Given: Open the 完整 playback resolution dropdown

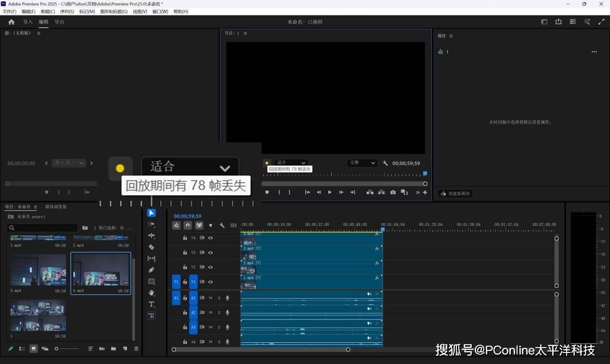Looking at the screenshot, I should pyautogui.click(x=362, y=163).
